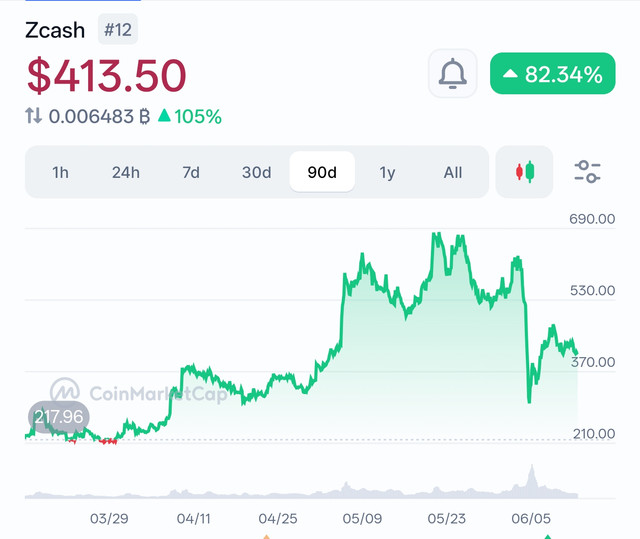Switch to candlestick chart view
Image resolution: width=640 pixels, height=539 pixels.
click(524, 172)
